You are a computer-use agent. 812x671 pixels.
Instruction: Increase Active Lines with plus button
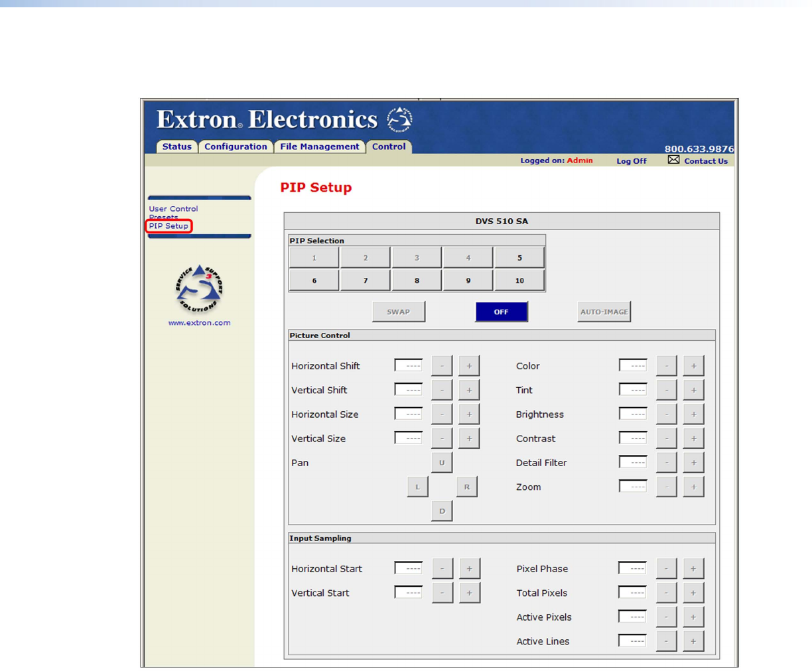tap(693, 641)
